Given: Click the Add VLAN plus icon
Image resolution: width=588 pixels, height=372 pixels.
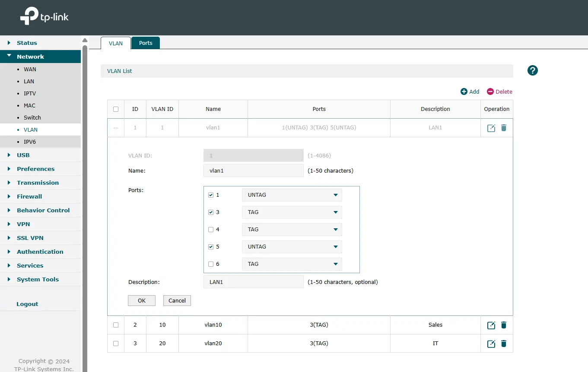Looking at the screenshot, I should (464, 91).
